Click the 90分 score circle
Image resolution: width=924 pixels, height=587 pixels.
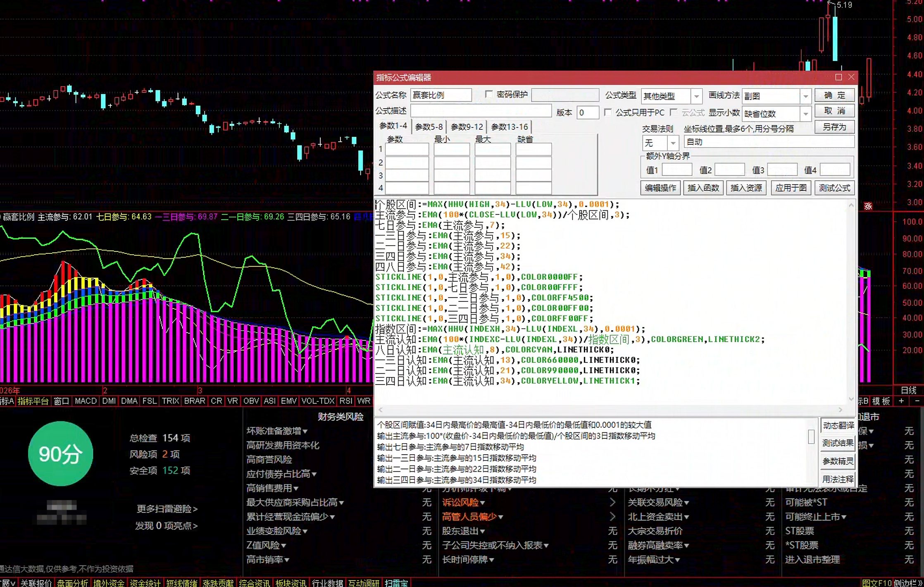click(61, 453)
